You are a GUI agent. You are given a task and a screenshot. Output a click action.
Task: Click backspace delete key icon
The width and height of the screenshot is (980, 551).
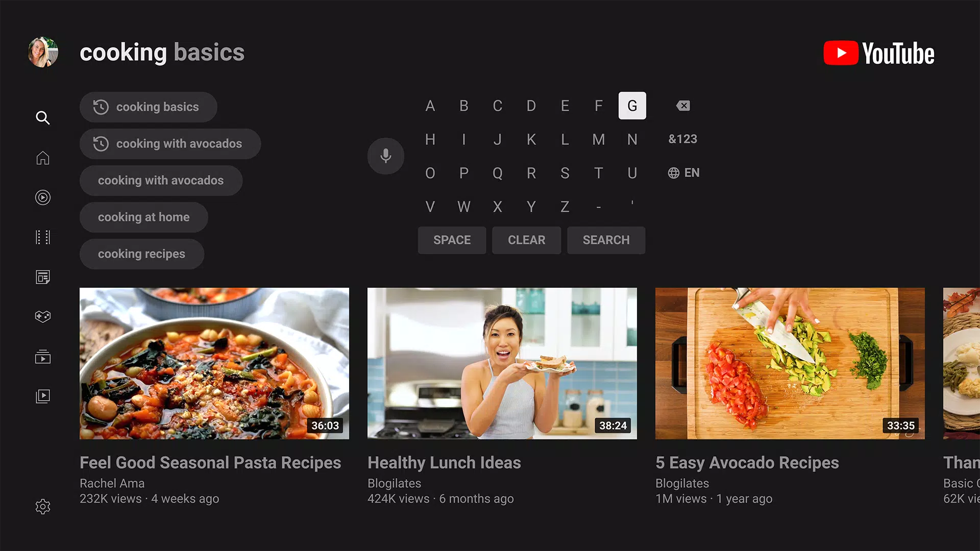tap(682, 106)
